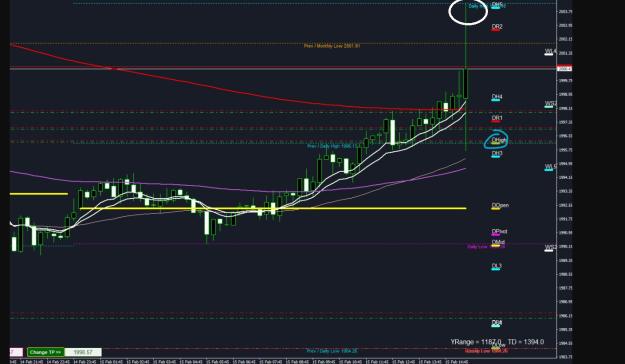This screenshot has width=625, height=364.
Task: Click the YRange and TD readout text
Action: click(x=497, y=342)
